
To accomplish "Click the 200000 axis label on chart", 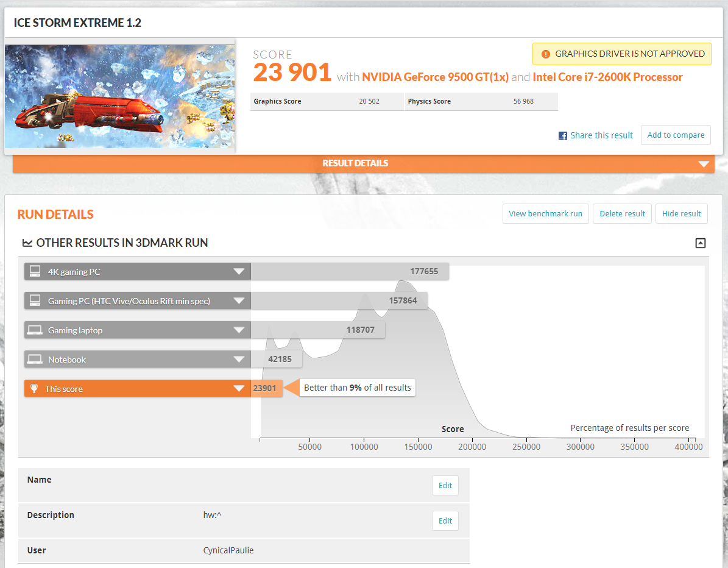I will pos(472,447).
